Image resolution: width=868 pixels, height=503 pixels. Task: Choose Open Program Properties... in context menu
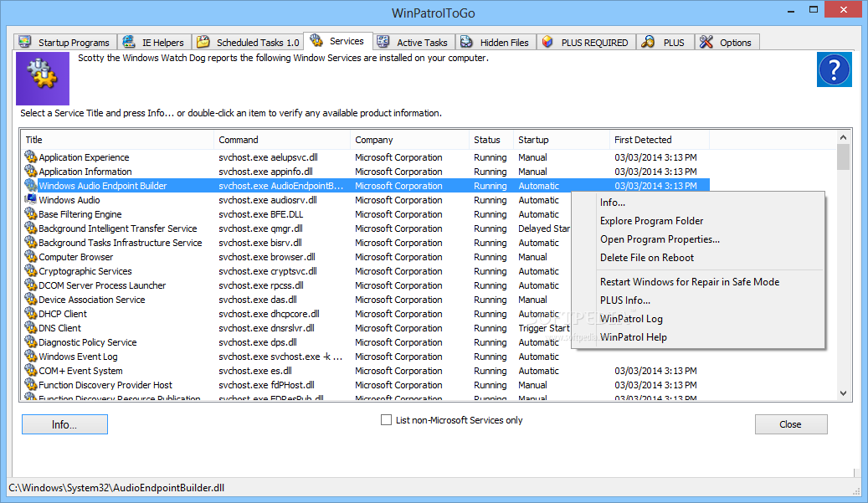coord(698,239)
